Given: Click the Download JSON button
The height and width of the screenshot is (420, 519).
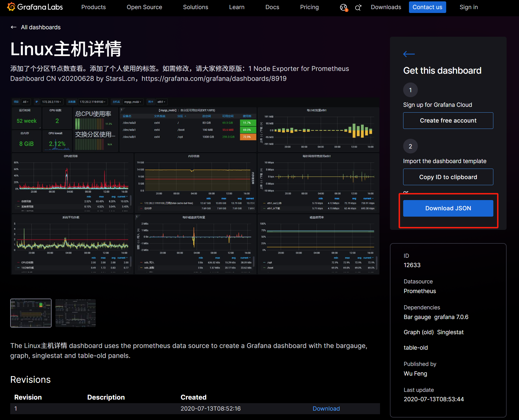Looking at the screenshot, I should [x=448, y=208].
